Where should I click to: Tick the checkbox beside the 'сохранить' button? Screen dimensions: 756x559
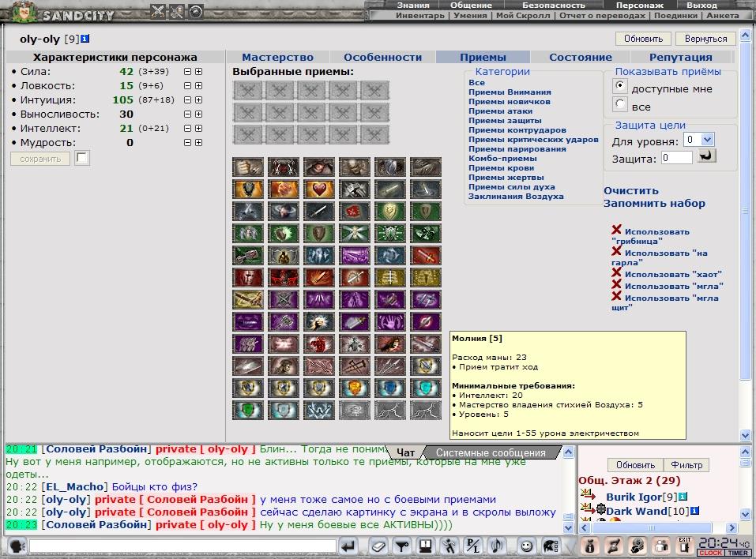pyautogui.click(x=82, y=158)
